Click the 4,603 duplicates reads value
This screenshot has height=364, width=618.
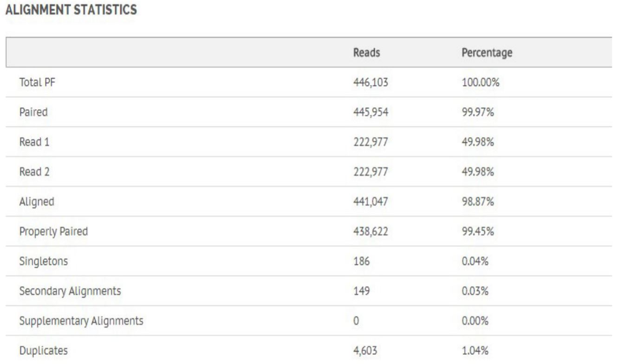364,351
